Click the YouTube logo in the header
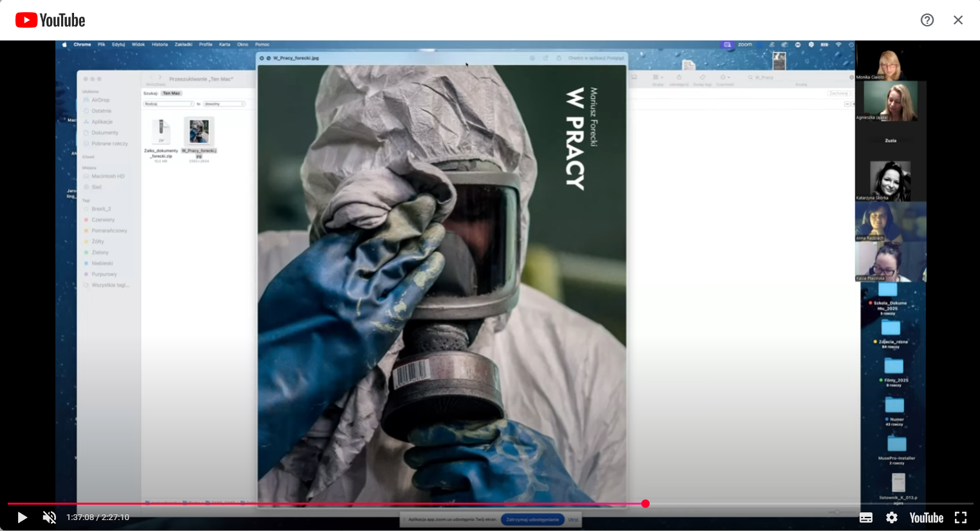This screenshot has height=531, width=980. click(50, 21)
